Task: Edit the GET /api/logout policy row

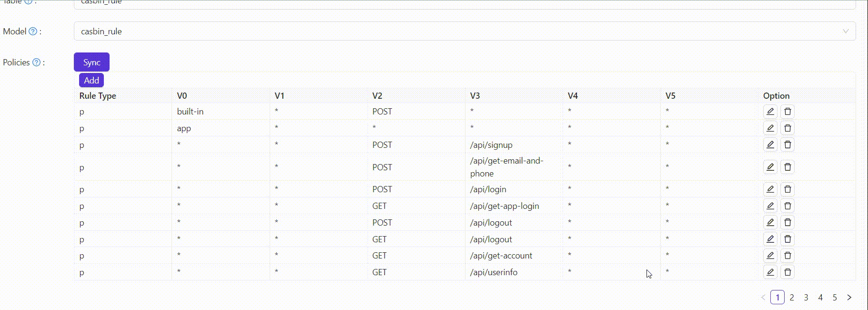Action: [x=770, y=239]
